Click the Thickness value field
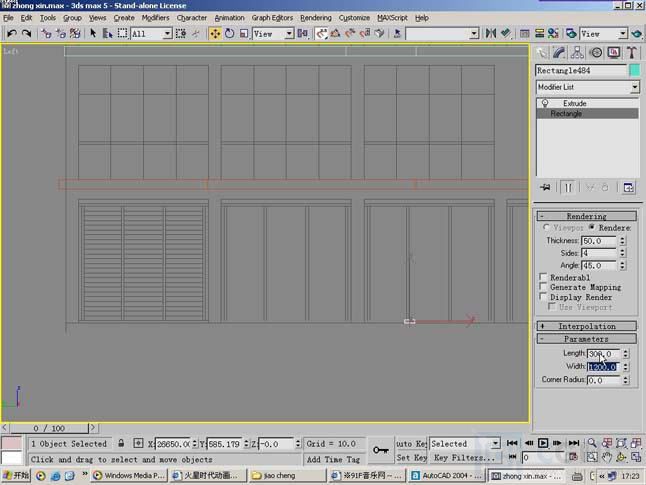This screenshot has height=485, width=646. click(x=599, y=241)
